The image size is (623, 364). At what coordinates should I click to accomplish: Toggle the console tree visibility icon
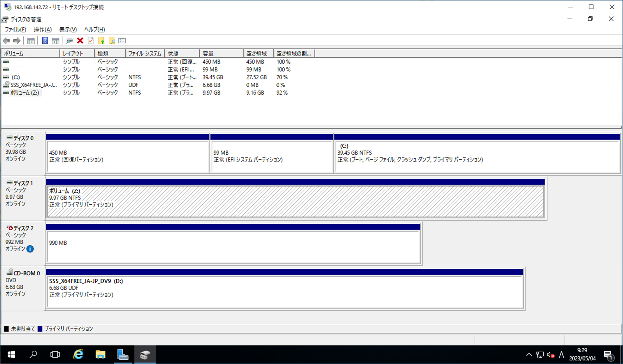(31, 40)
